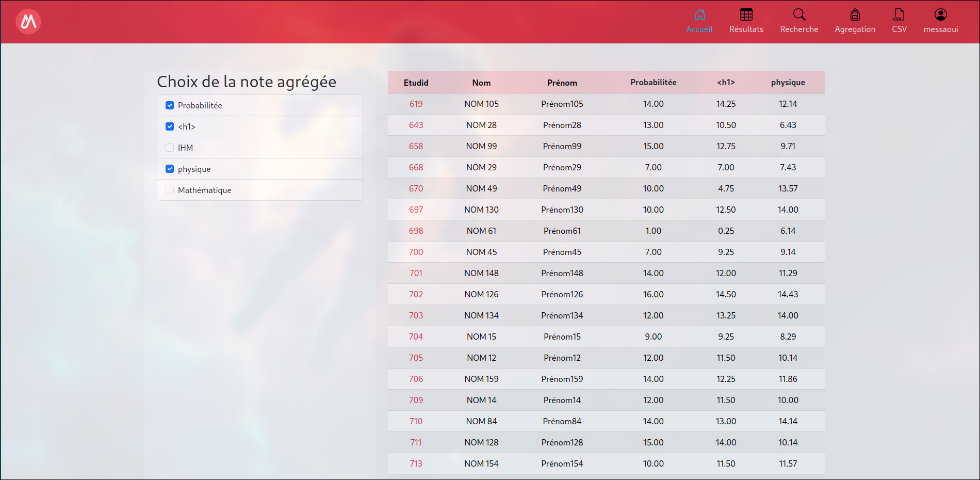Image resolution: width=980 pixels, height=480 pixels.
Task: Click the Etudid column header
Action: click(x=416, y=83)
